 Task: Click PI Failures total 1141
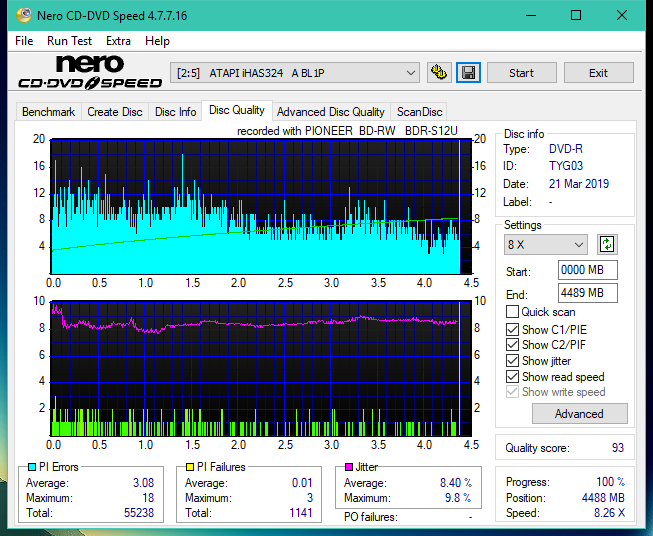(x=301, y=513)
